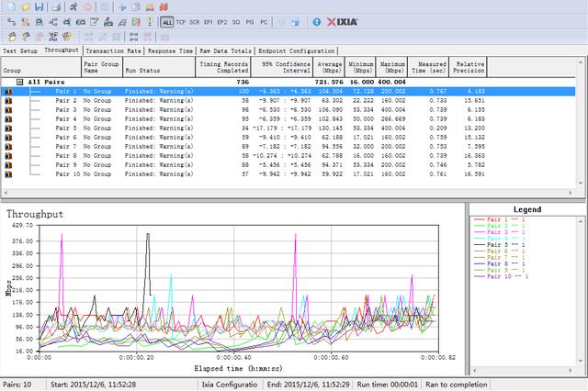Image resolution: width=588 pixels, height=391 pixels.
Task: Toggle the ALL protocol filter button
Action: pos(166,20)
